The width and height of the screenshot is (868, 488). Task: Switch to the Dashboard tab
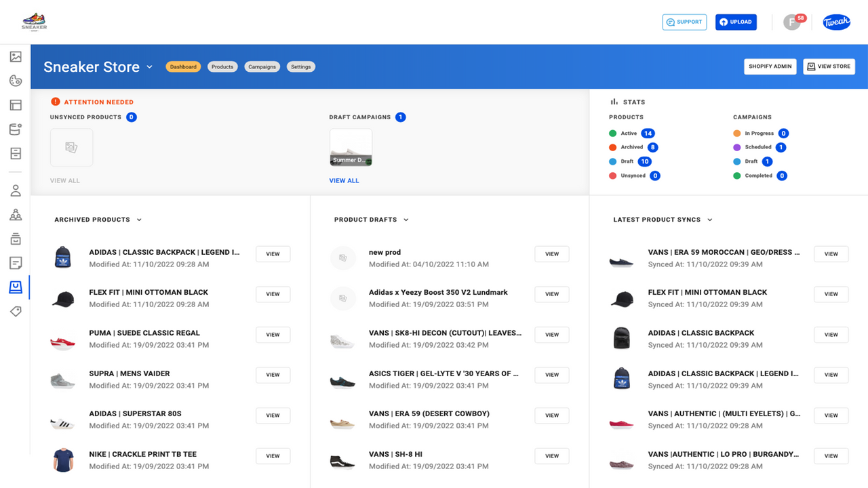coord(183,66)
